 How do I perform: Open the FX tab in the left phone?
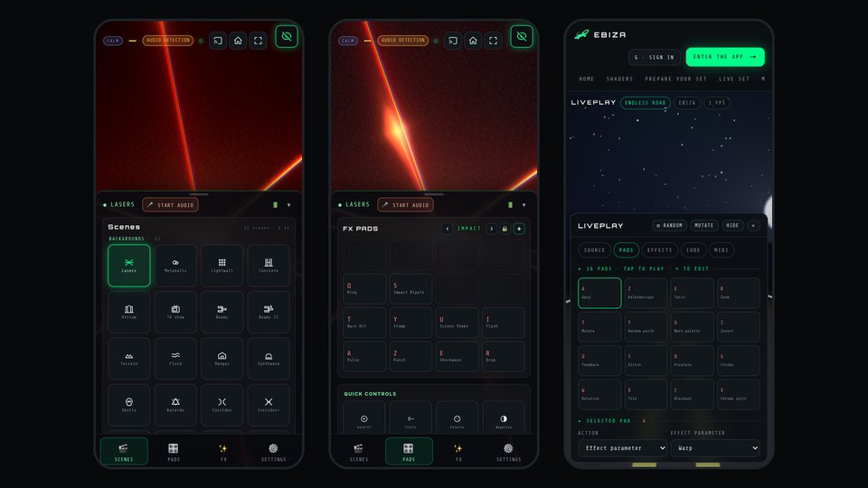click(x=223, y=452)
